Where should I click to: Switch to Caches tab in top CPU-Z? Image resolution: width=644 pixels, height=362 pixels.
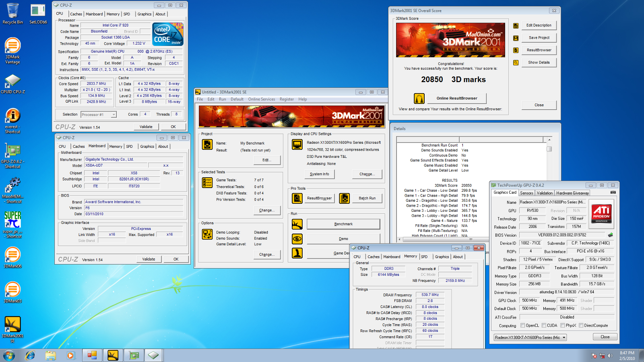click(76, 14)
